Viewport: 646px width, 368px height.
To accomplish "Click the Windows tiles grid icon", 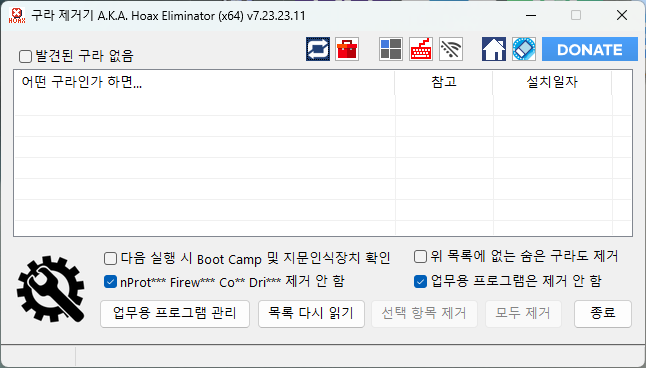I will (391, 49).
